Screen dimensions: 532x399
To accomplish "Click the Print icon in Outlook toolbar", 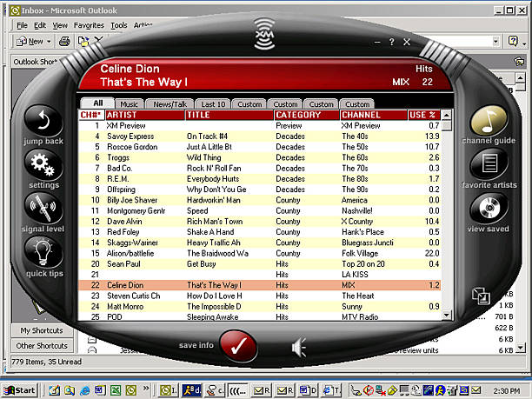I will 64,42.
